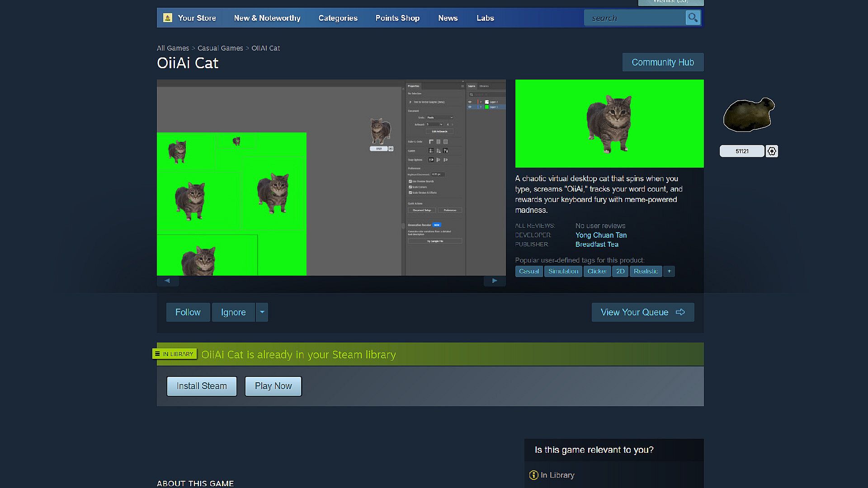The image size is (868, 488).
Task: Select the Clicker tag
Action: (x=597, y=271)
